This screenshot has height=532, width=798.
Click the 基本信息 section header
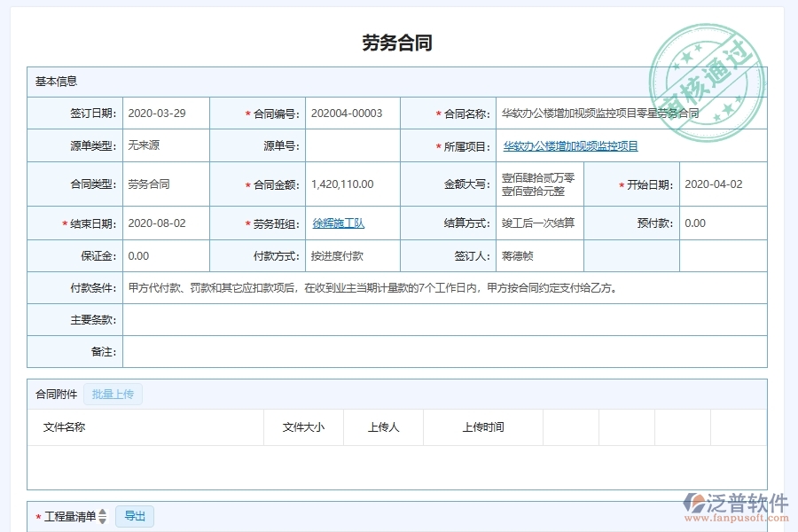coord(55,80)
